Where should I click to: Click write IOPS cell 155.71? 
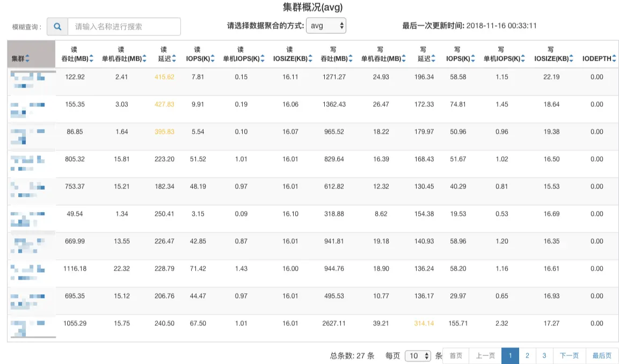point(458,323)
